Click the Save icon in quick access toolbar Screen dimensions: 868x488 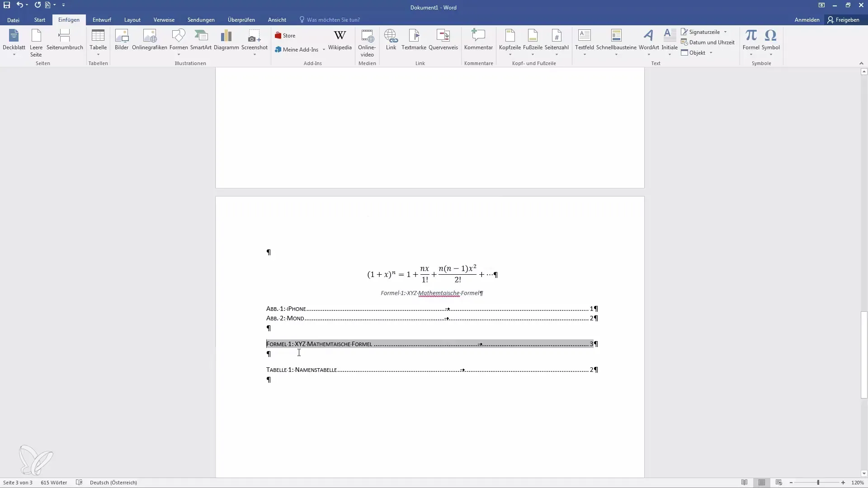[7, 5]
